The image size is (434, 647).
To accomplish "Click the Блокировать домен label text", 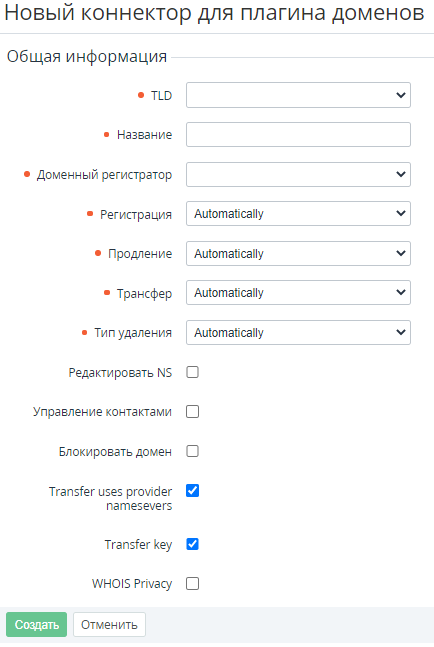I will coord(115,452).
